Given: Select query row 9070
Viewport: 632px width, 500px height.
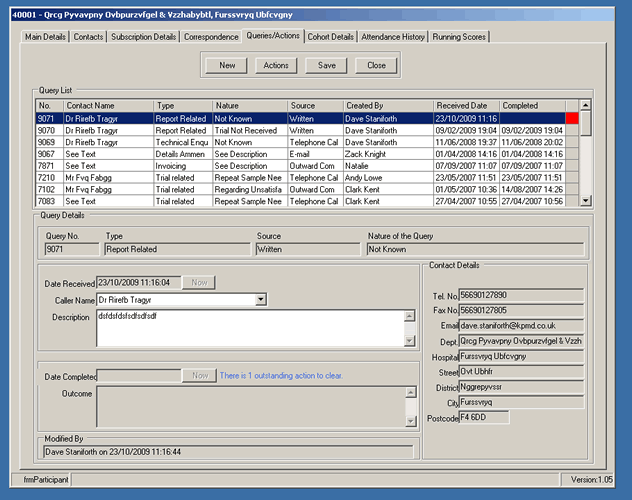Looking at the screenshot, I should pyautogui.click(x=307, y=130).
